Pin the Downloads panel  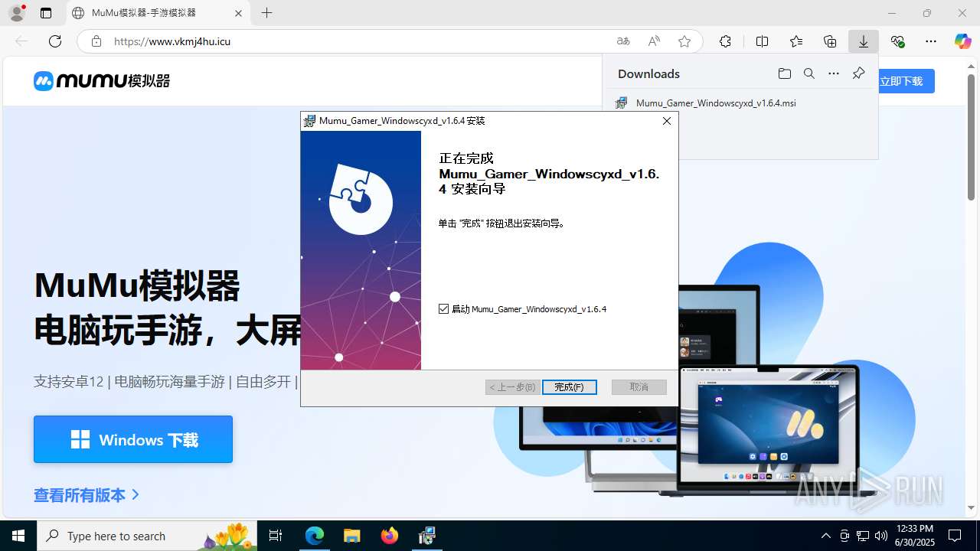pyautogui.click(x=858, y=73)
